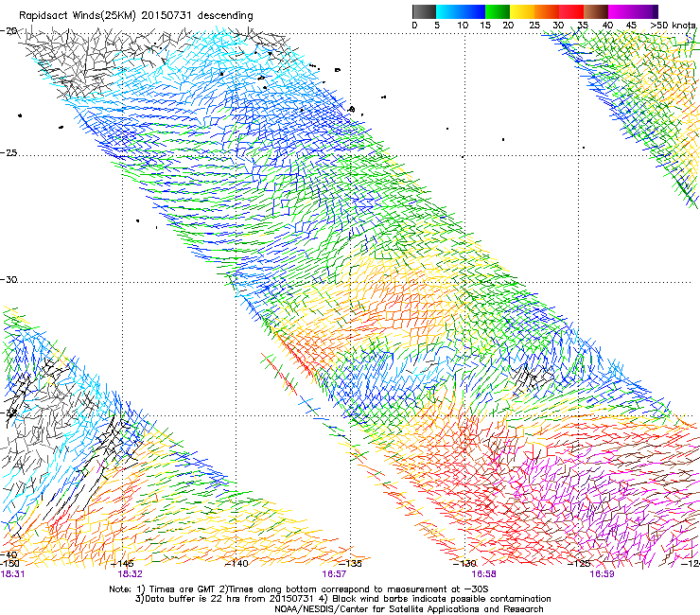Click the '-125' longitude axis label
The width and height of the screenshot is (700, 615).
click(579, 564)
